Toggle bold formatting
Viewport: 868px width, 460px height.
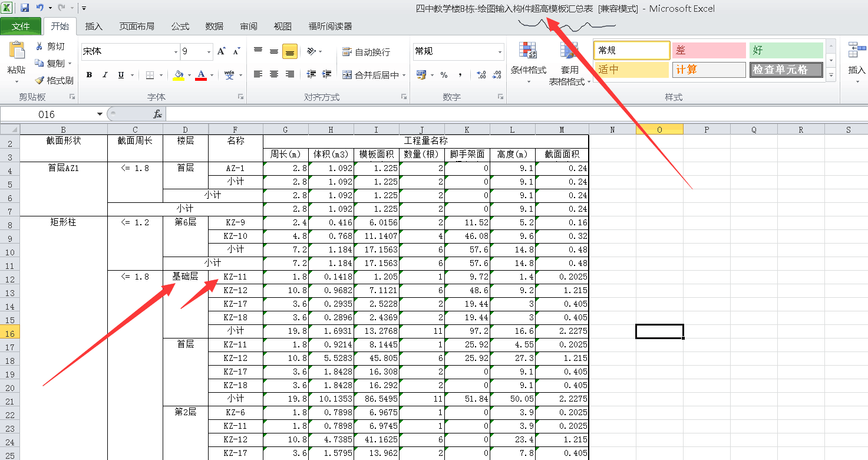point(89,75)
